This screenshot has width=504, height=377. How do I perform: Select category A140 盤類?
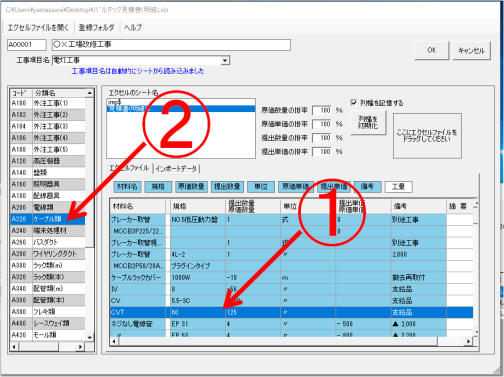(x=48, y=173)
